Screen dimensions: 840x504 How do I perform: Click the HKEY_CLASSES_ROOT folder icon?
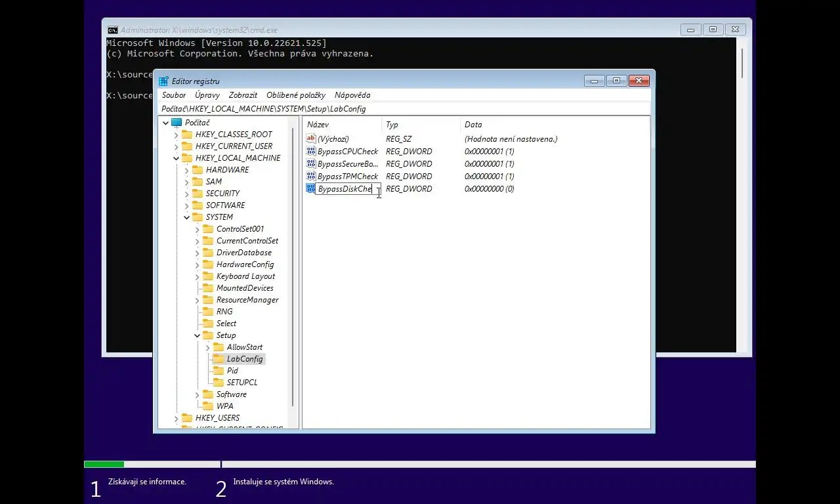click(x=187, y=135)
